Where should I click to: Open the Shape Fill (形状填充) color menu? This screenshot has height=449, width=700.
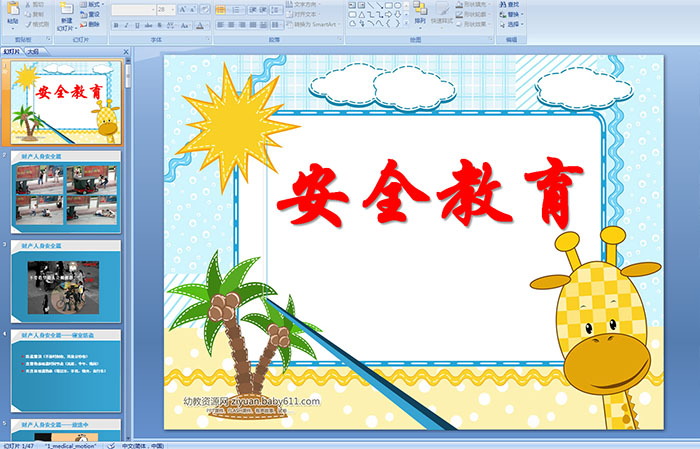coord(473,4)
